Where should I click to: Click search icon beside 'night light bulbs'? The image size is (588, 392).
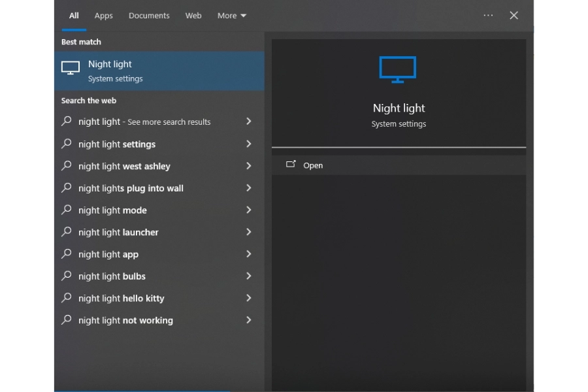(67, 276)
